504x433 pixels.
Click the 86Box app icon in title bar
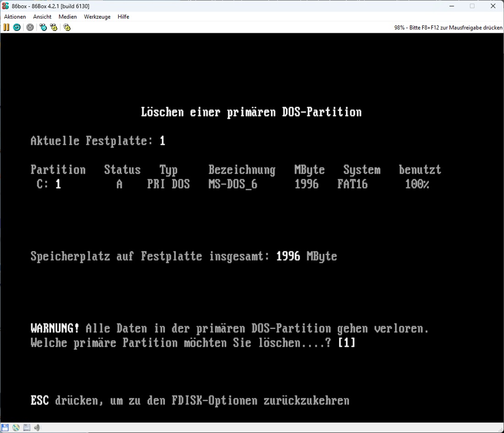click(5, 6)
